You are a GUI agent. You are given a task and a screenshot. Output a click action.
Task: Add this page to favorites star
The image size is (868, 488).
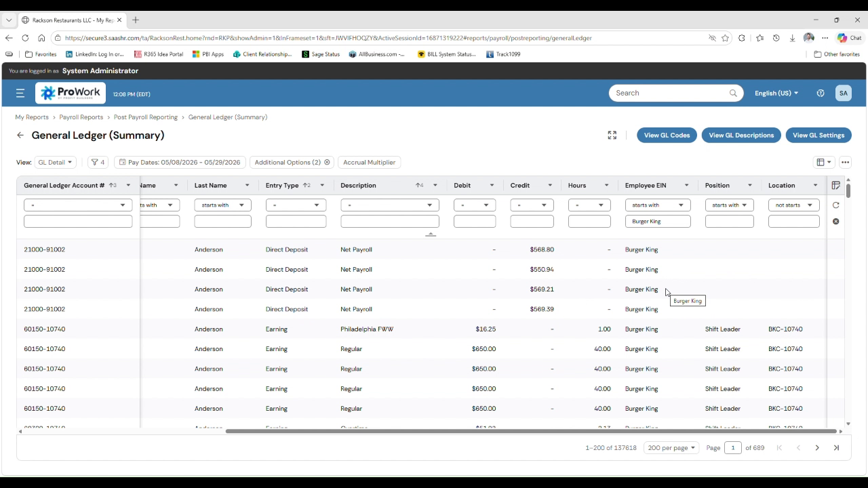click(725, 38)
